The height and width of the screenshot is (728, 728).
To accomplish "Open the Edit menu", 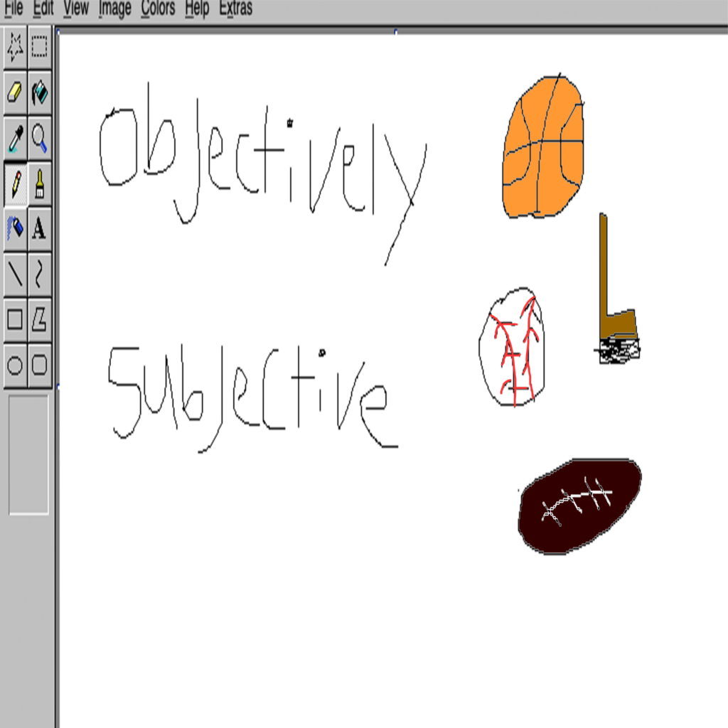I will coord(43,9).
